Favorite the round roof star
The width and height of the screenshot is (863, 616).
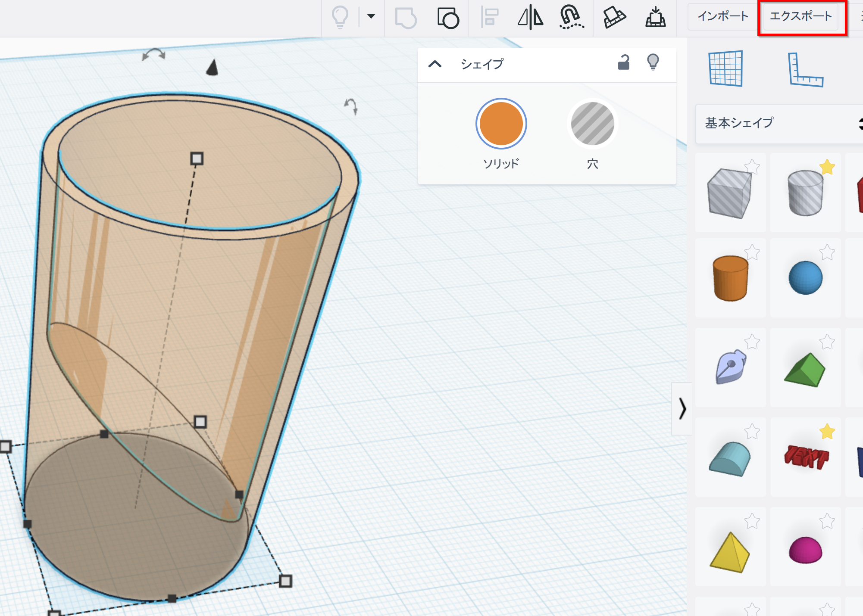(x=752, y=431)
